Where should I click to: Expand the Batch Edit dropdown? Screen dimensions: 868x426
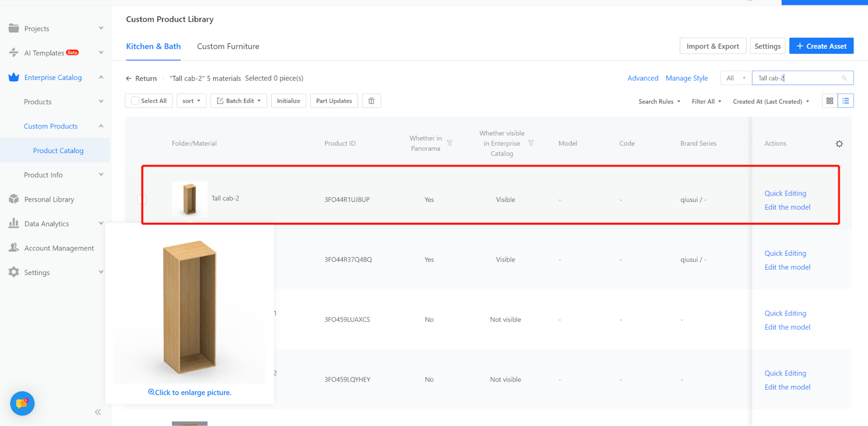pyautogui.click(x=239, y=101)
